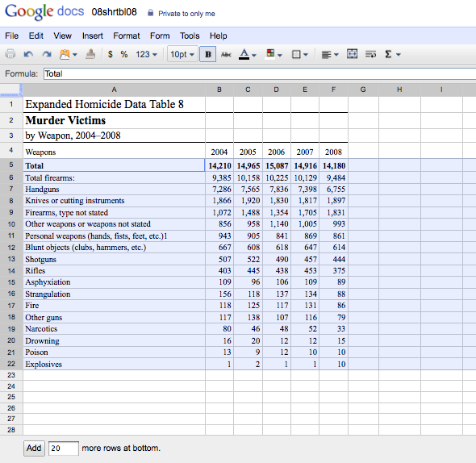This screenshot has height=463, width=476.
Task: Click the Print icon in toolbar
Action: click(10, 54)
